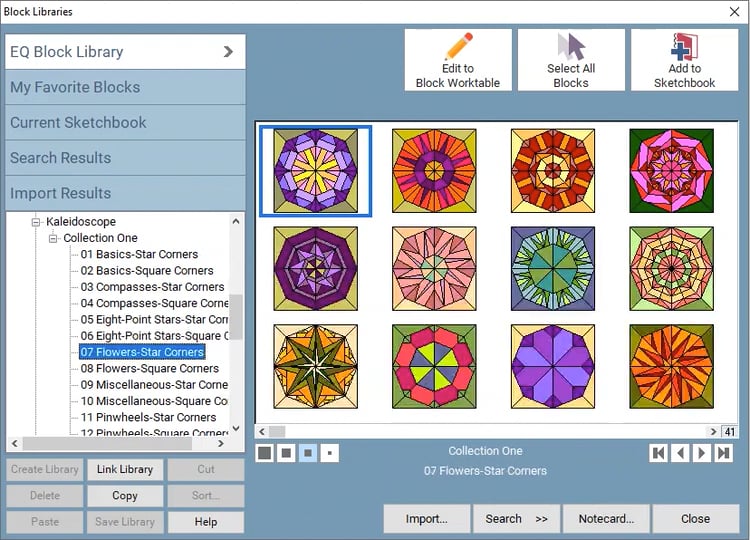Select 06 Eight-Point Stars-Square Corners
750x540 pixels.
pyautogui.click(x=154, y=336)
